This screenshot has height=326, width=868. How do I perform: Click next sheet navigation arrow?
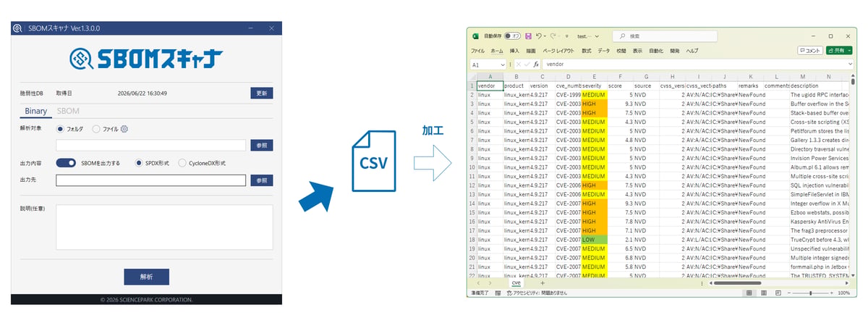[490, 283]
